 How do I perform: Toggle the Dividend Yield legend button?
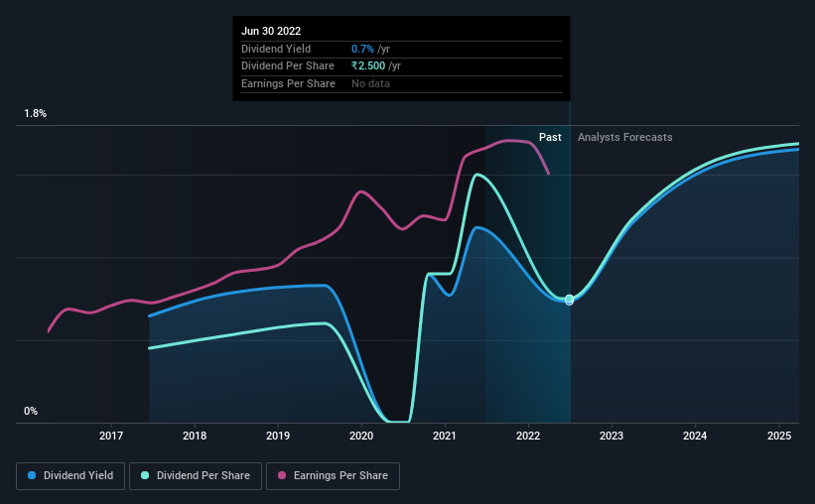(70, 476)
